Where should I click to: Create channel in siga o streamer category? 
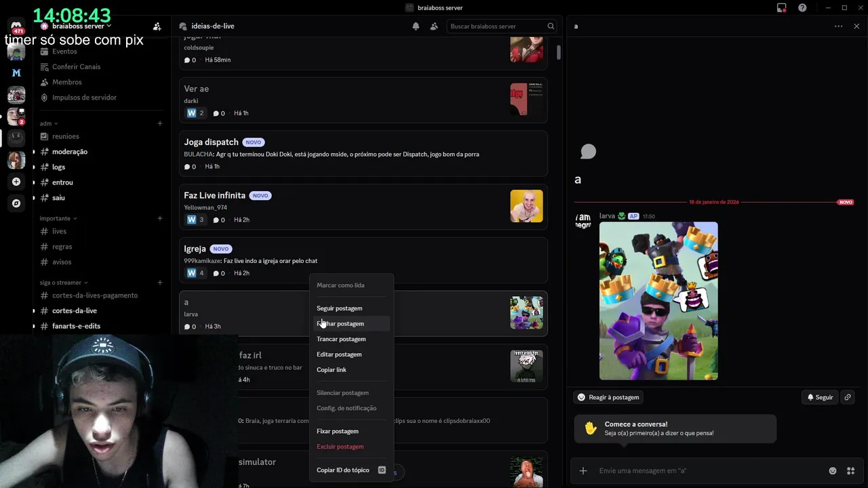click(x=160, y=283)
